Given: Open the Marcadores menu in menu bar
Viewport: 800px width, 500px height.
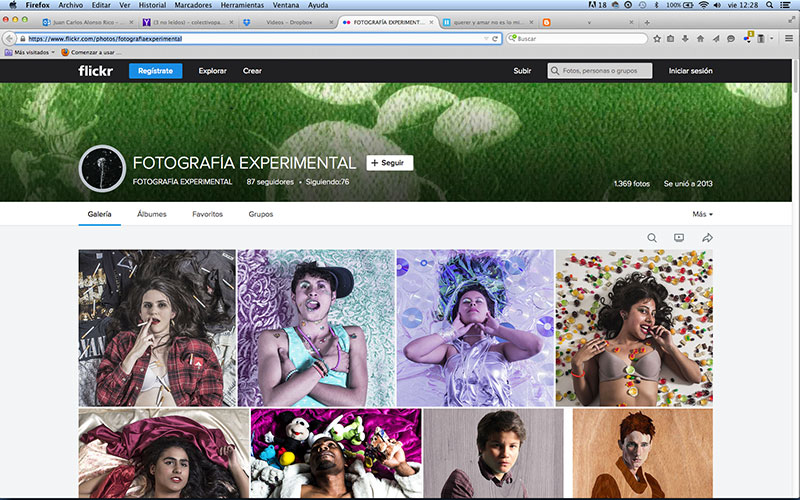Looking at the screenshot, I should 193,5.
